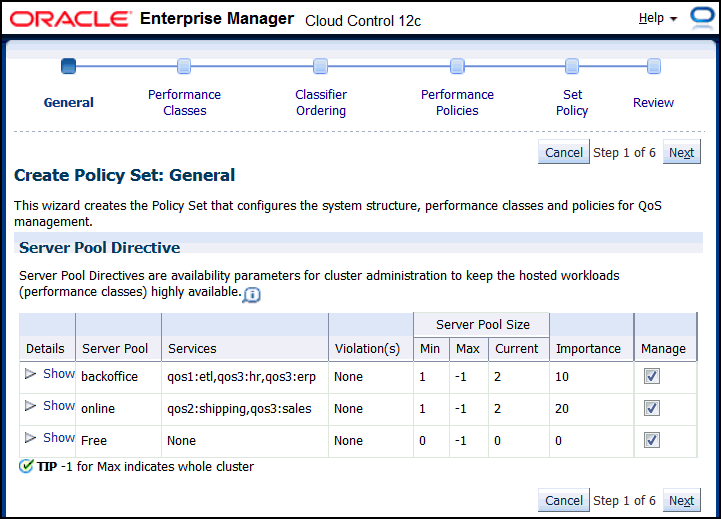The width and height of the screenshot is (721, 519).
Task: Select the backoffice server pool name
Action: pos(109,376)
